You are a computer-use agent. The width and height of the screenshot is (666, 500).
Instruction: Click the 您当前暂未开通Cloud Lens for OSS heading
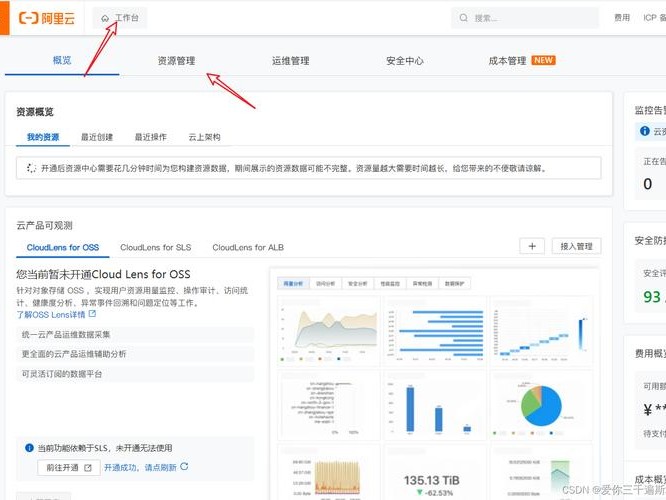(x=103, y=274)
